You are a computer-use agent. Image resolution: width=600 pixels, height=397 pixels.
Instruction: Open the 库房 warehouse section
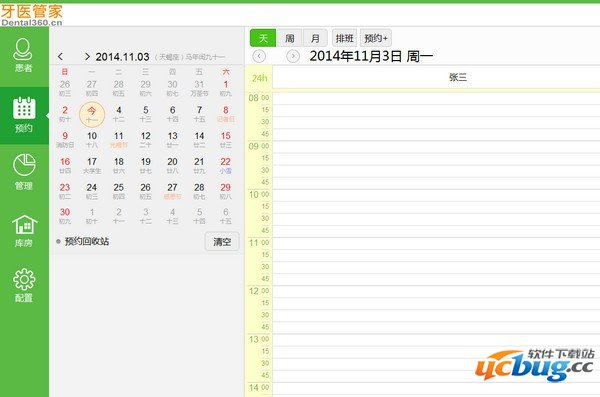pos(24,231)
